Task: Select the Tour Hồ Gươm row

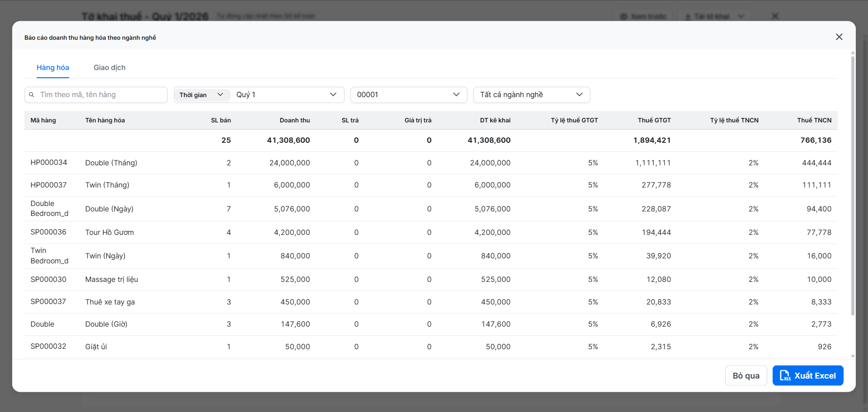Action: click(109, 232)
